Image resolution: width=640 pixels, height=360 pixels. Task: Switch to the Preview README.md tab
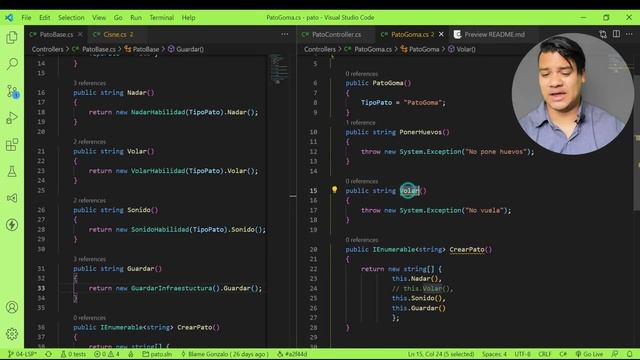pos(494,34)
